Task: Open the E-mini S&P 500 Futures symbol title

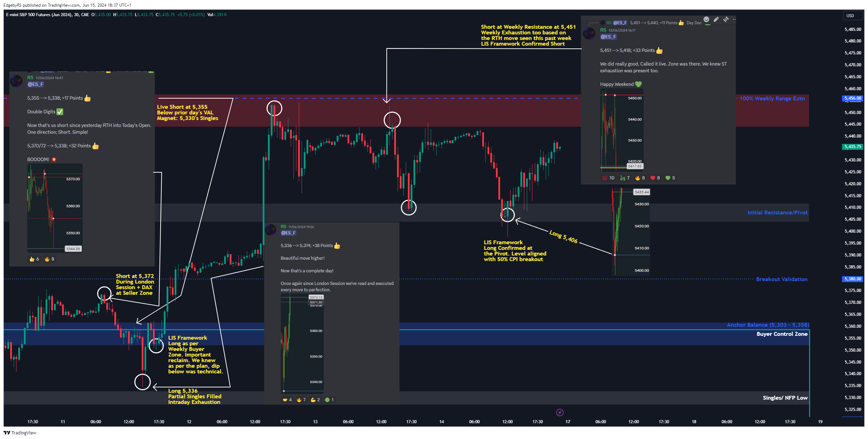Action: click(x=39, y=15)
